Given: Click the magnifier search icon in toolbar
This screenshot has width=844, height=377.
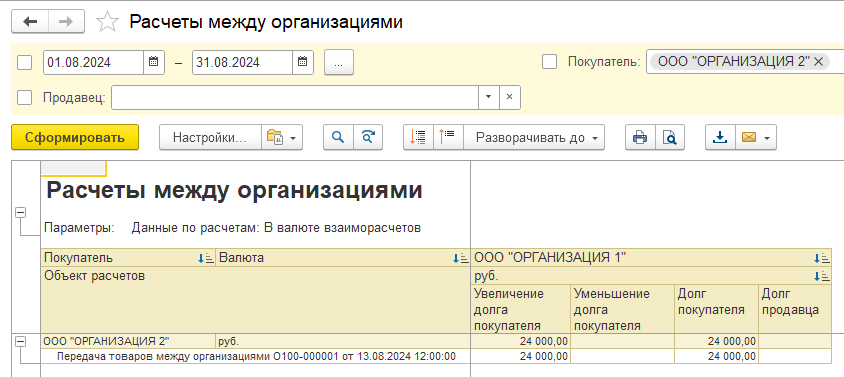Looking at the screenshot, I should [x=338, y=137].
